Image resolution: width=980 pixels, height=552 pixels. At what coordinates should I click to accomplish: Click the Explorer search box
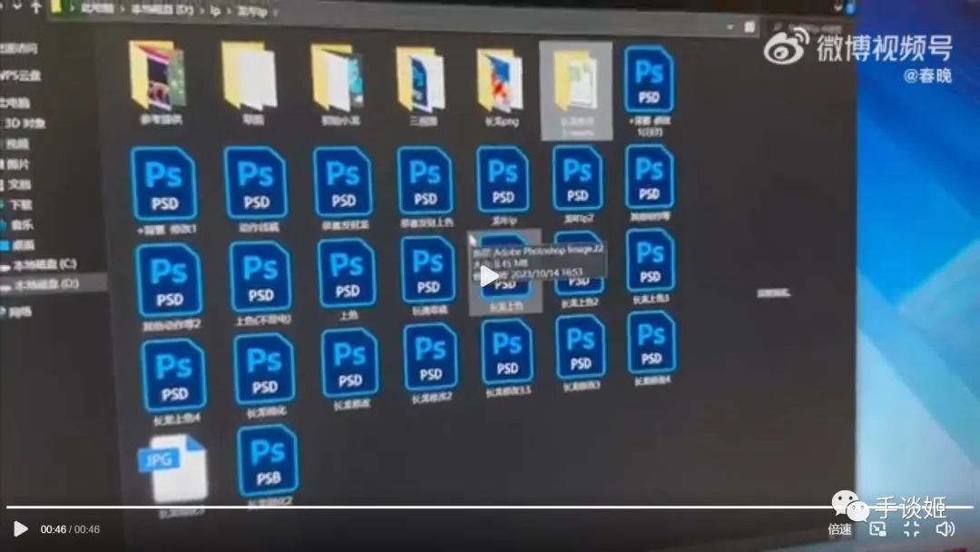[x=807, y=27]
